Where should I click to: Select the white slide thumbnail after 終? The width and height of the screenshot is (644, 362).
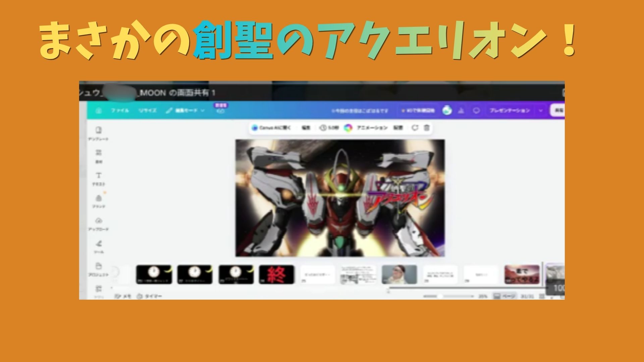318,275
